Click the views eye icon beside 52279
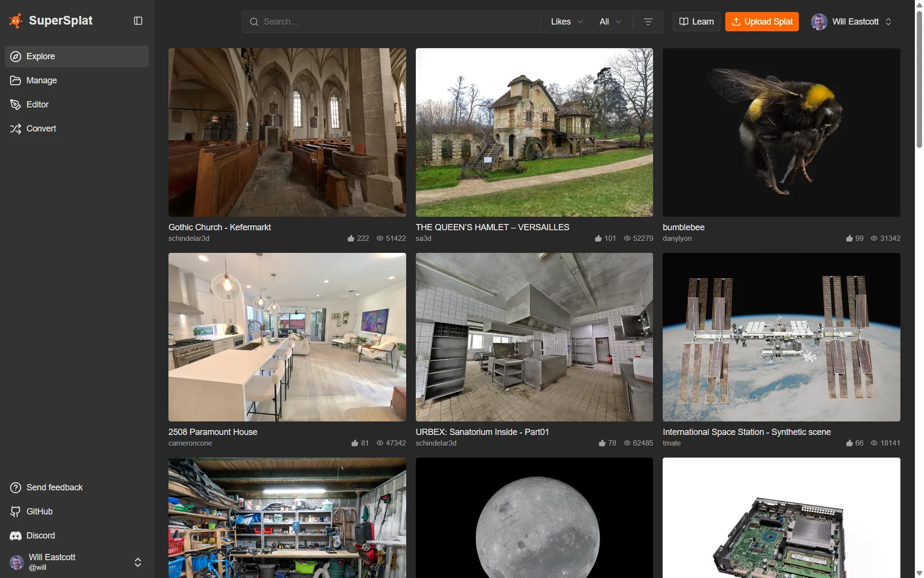Image resolution: width=924 pixels, height=578 pixels. pyautogui.click(x=627, y=238)
